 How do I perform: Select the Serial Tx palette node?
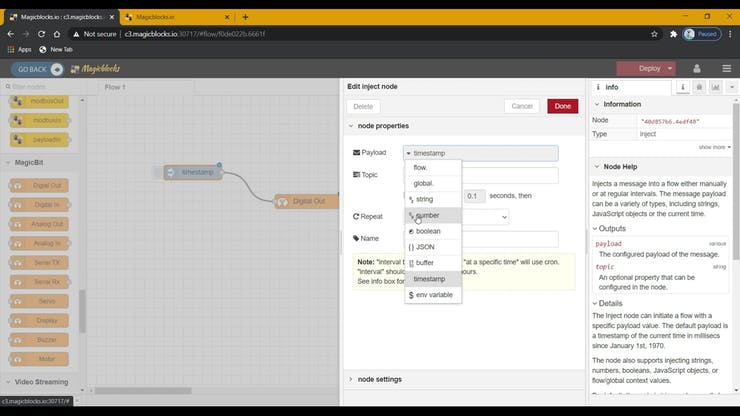point(39,263)
